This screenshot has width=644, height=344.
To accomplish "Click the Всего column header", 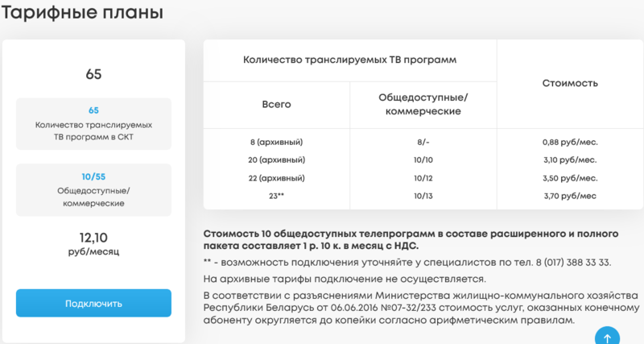I will click(276, 105).
